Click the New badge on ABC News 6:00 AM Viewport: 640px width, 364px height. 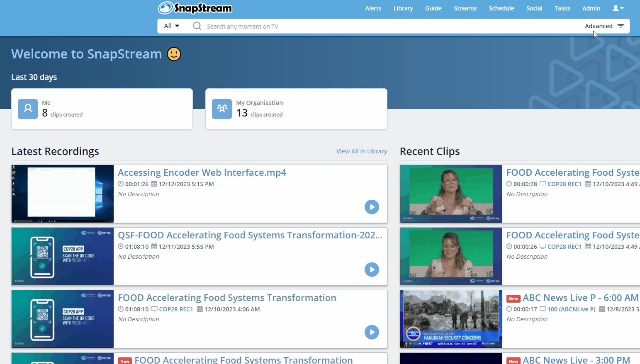coord(513,298)
